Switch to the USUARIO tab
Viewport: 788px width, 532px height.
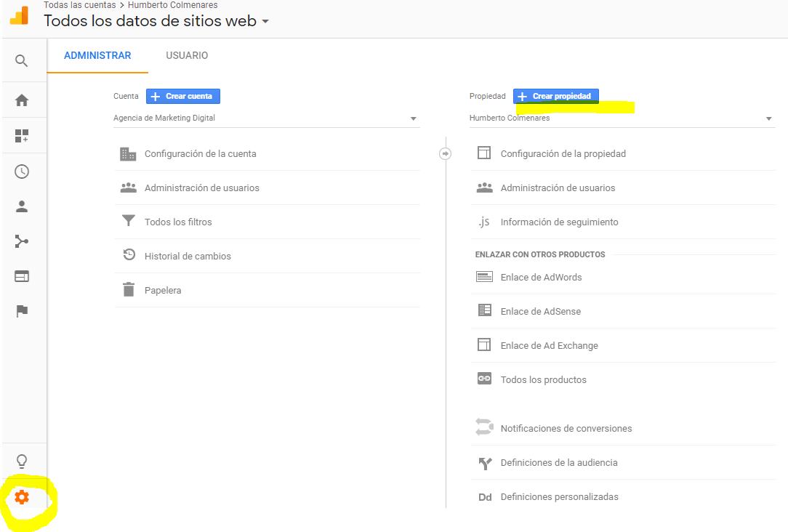[186, 55]
